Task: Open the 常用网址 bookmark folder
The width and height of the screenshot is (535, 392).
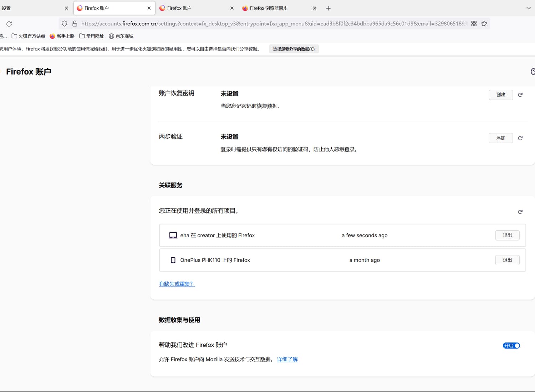Action: (x=92, y=36)
